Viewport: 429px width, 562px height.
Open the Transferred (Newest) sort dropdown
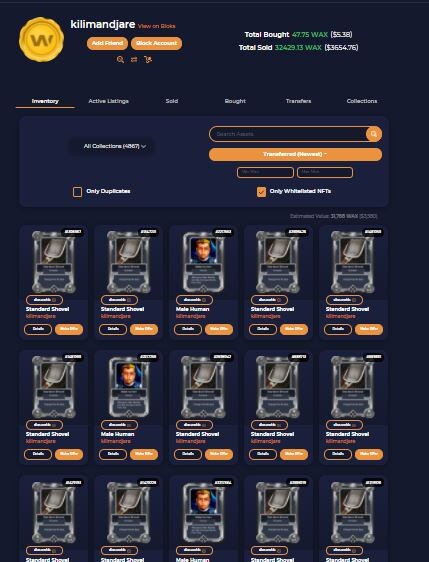(295, 154)
